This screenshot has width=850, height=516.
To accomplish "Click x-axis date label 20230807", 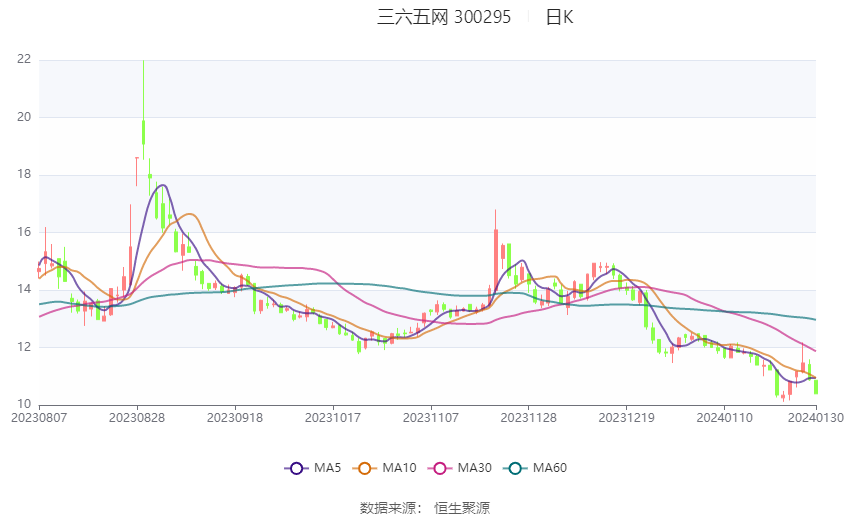I will 39,418.
